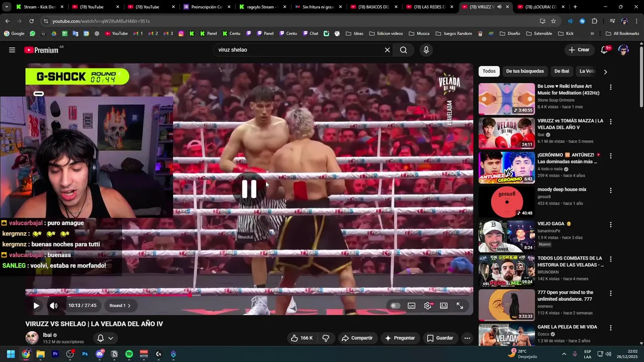644x362 pixels.
Task: Open more actions for the video
Action: pos(467,338)
